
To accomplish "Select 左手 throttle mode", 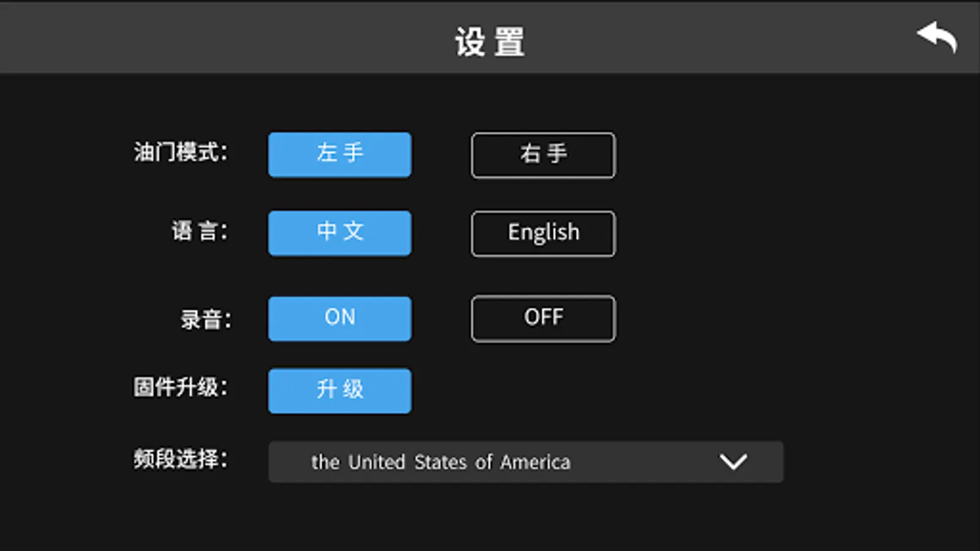I will click(x=339, y=154).
